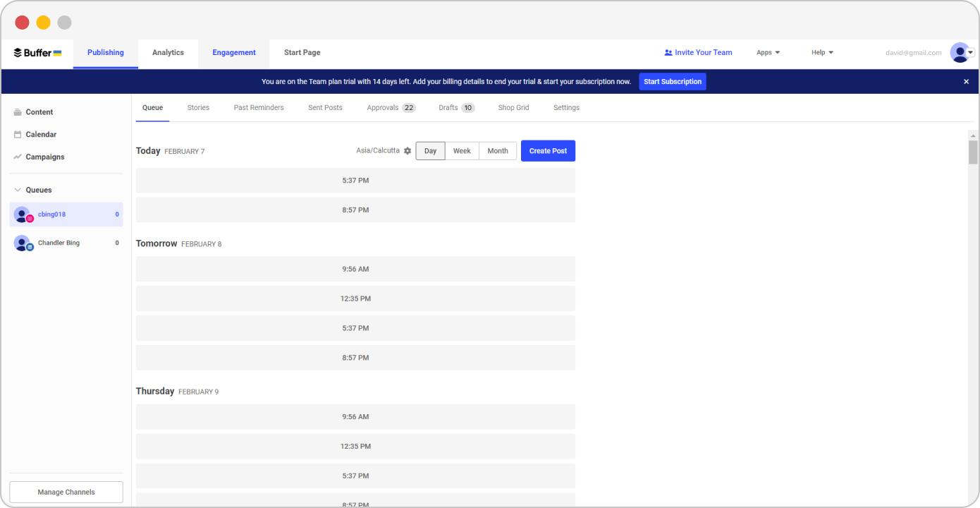
Task: Switch queue view to Week
Action: point(462,151)
